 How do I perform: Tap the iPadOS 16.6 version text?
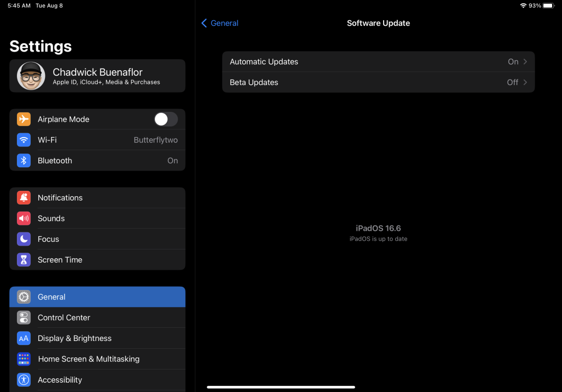pos(378,229)
